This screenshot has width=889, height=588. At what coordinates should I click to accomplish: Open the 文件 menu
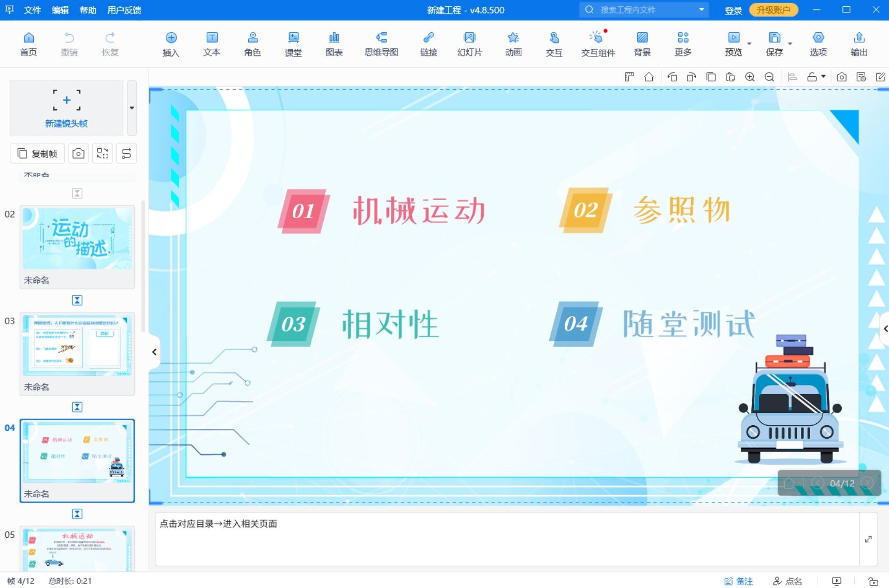point(32,10)
